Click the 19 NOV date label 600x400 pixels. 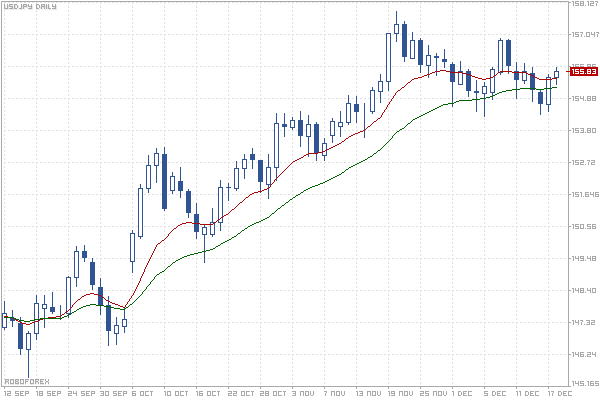click(x=400, y=394)
